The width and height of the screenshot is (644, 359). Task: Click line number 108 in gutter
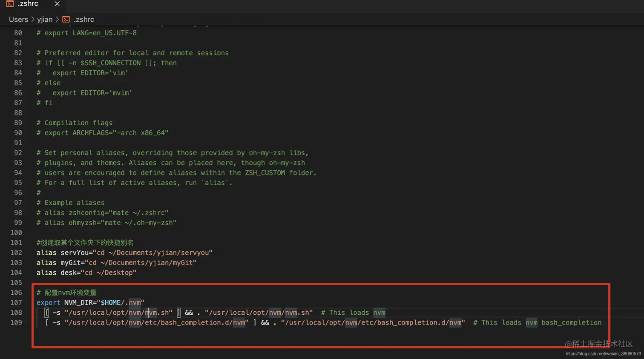tap(16, 313)
